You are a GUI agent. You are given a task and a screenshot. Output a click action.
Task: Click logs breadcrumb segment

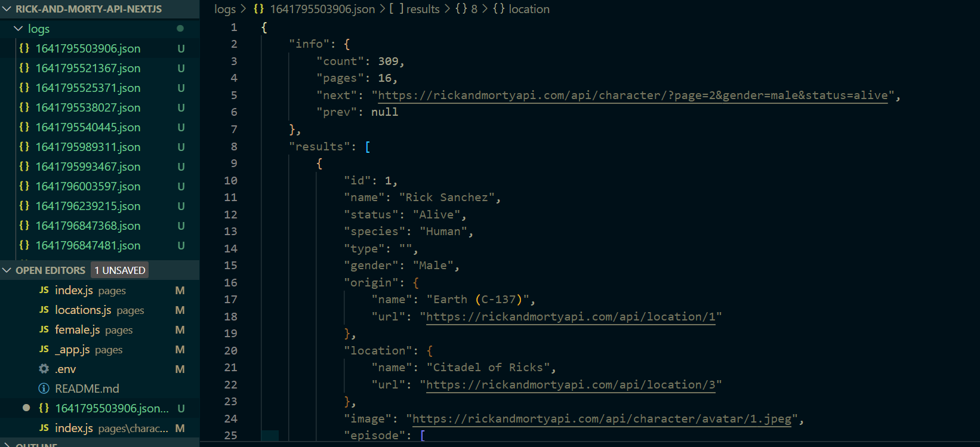click(x=225, y=9)
